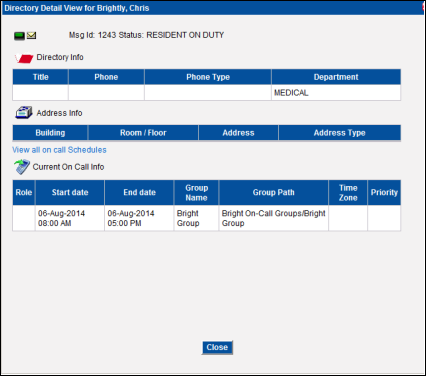Select the Room / Floor column header

pyautogui.click(x=143, y=133)
